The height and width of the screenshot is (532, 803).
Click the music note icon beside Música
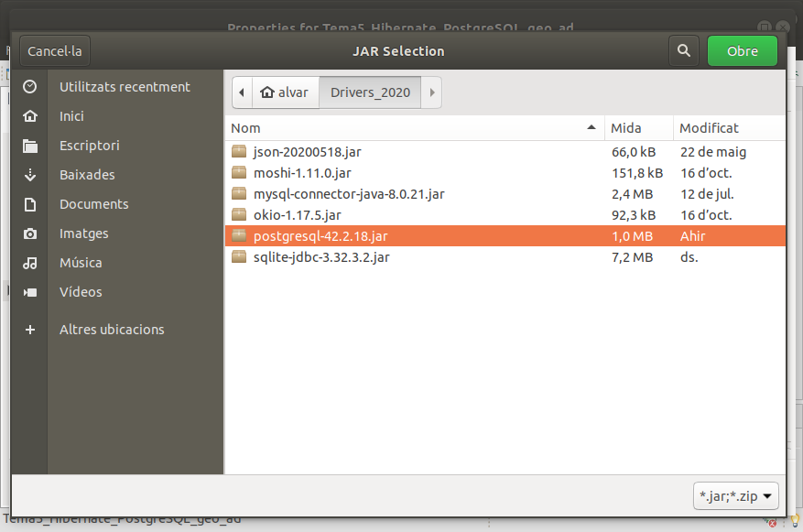tap(29, 263)
